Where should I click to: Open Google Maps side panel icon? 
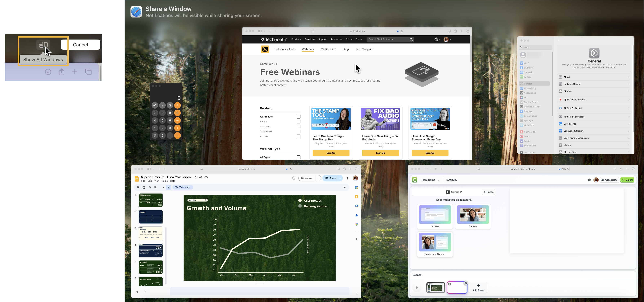pos(357,224)
